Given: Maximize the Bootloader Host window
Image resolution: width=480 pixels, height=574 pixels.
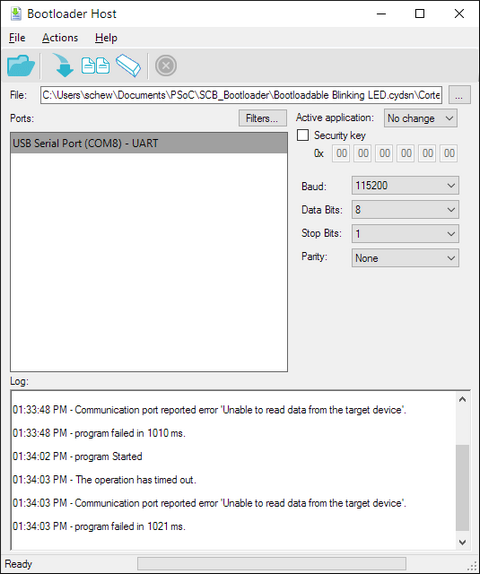Looking at the screenshot, I should point(420,14).
